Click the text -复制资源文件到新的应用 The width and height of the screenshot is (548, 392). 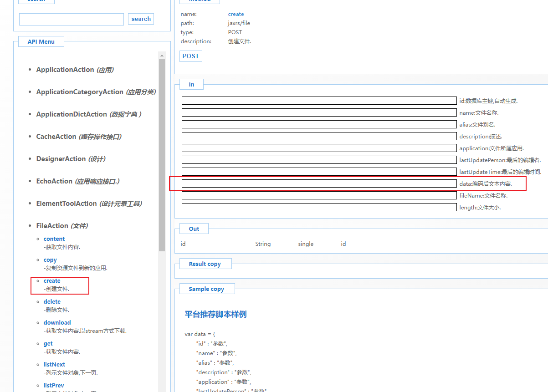76,268
